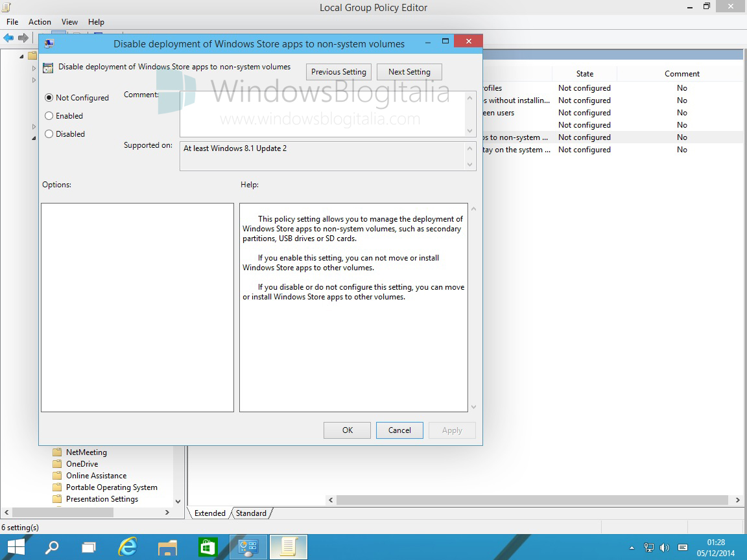Select the Disabled radio button
The image size is (747, 560).
tap(49, 134)
